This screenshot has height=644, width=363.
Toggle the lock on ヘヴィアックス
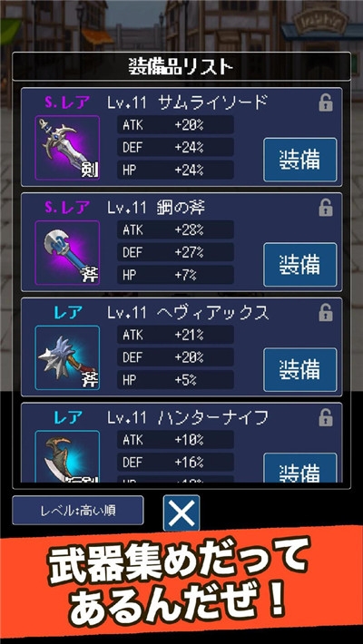coord(326,313)
